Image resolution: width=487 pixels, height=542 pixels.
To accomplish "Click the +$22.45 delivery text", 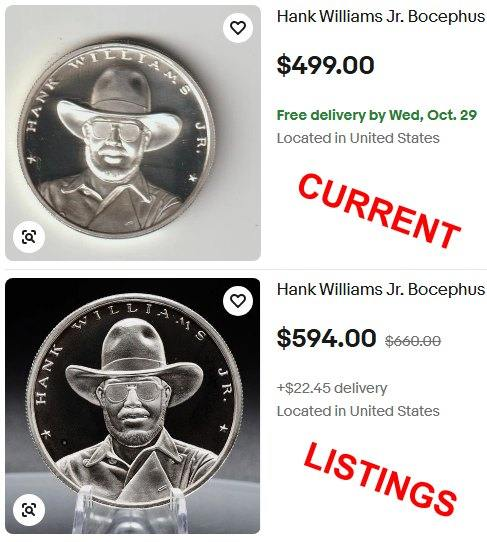I will click(x=332, y=388).
